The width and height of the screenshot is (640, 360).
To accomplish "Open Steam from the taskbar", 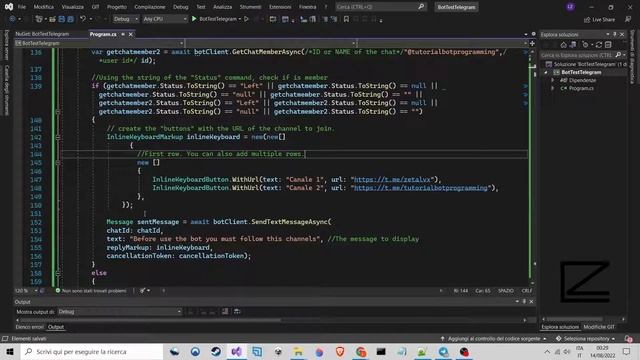I will tap(216, 351).
